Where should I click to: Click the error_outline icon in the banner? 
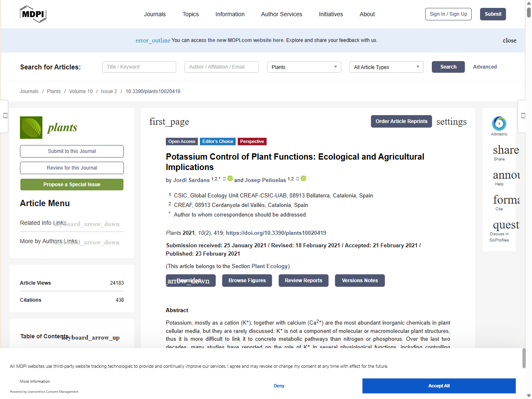point(153,40)
